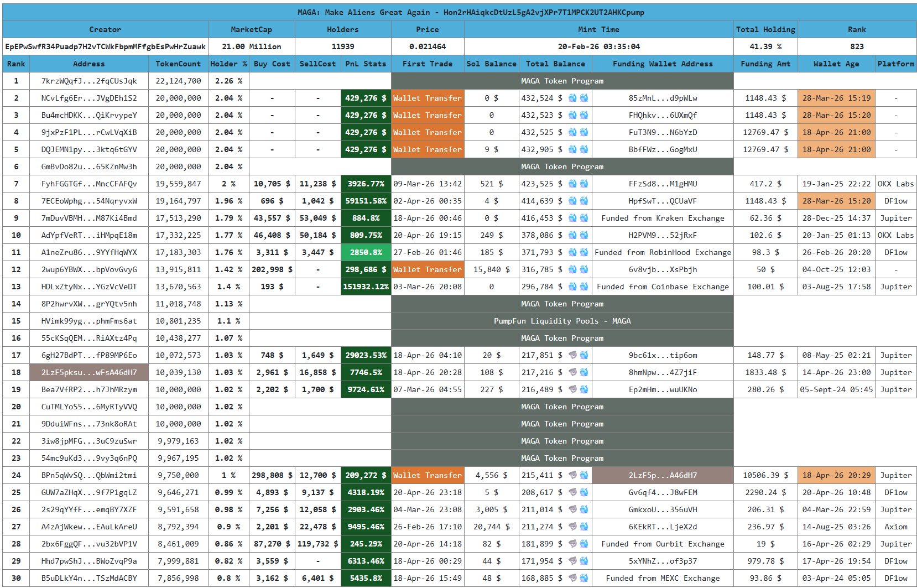Open the creator address EpEPwSwfR34...Zuawk
This screenshot has height=588, width=917.
pos(105,46)
